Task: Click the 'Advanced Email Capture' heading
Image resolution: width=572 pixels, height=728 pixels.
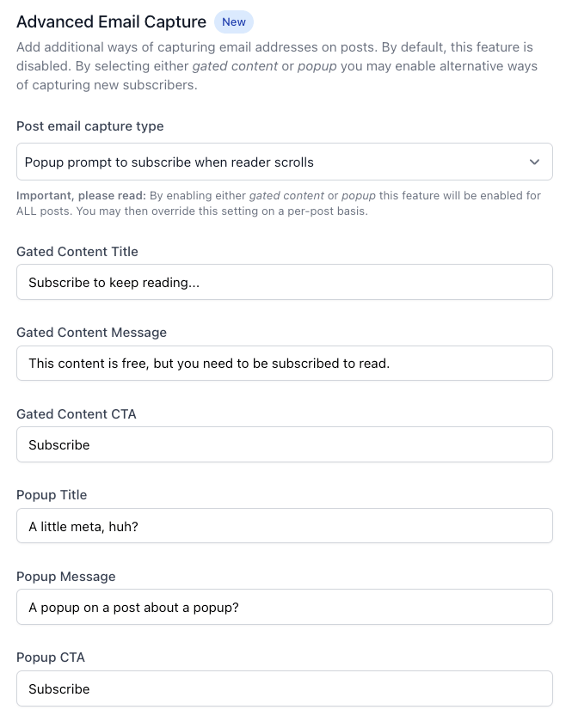Action: click(111, 21)
